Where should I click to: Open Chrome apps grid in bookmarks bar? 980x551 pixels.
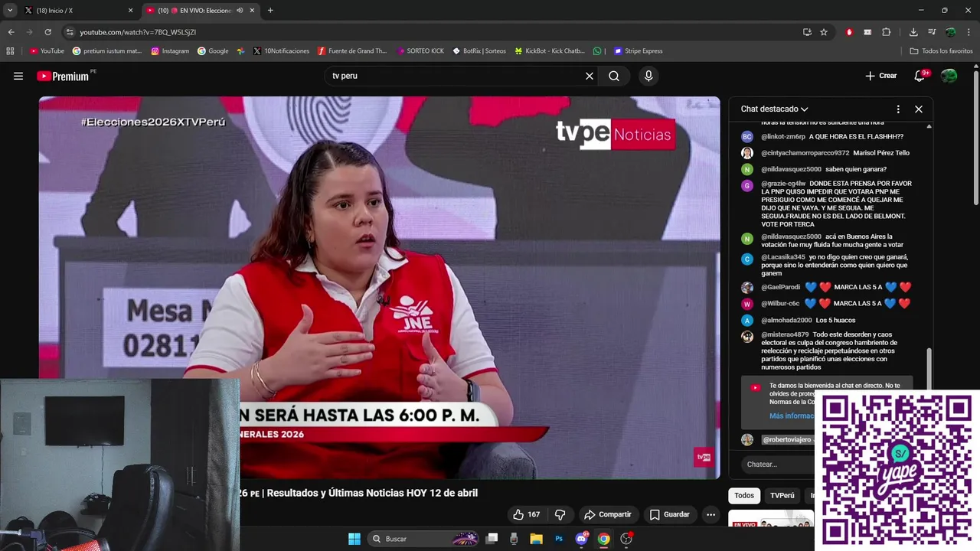[10, 51]
